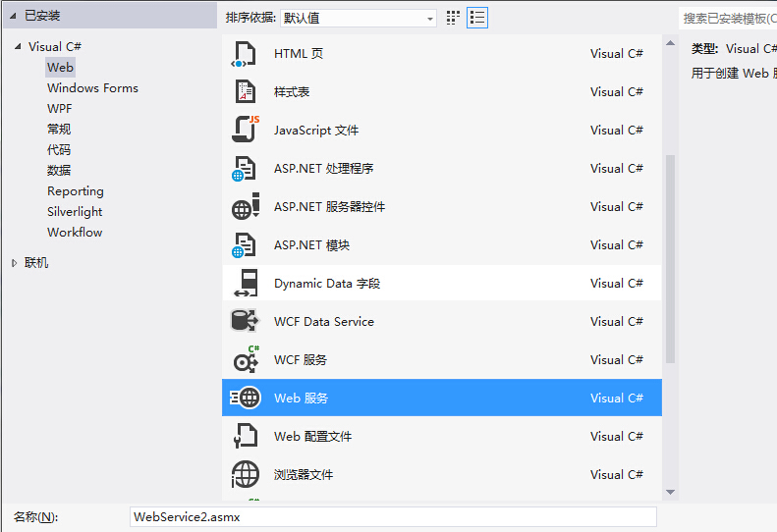
Task: Click the 样式表 stylesheet icon
Action: pyautogui.click(x=245, y=92)
